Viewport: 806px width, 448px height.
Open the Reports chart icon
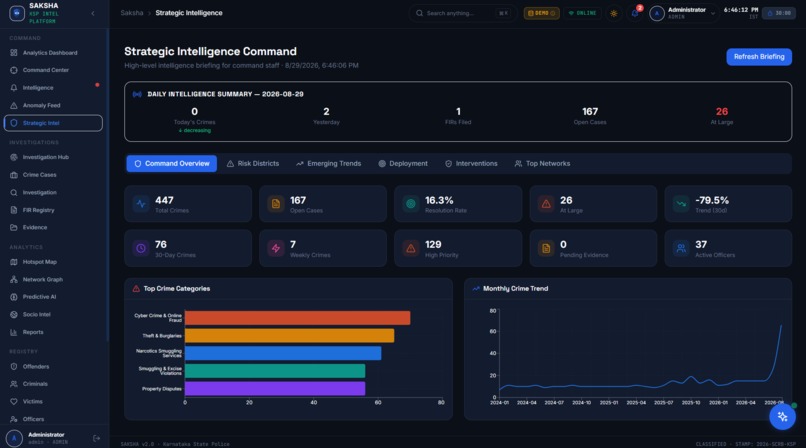14,332
